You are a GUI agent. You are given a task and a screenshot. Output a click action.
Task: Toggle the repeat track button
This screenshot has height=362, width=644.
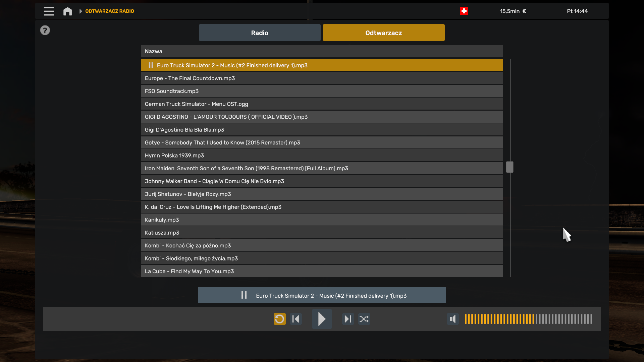(x=279, y=319)
